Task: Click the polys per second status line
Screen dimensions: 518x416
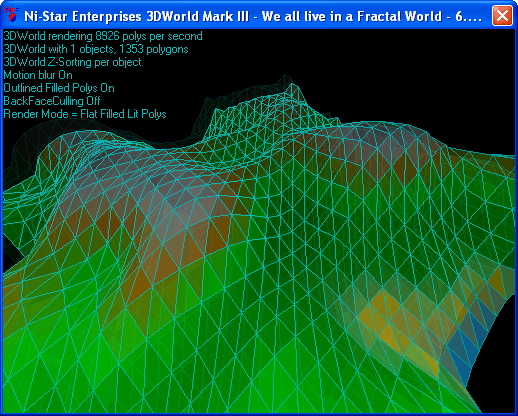Action: (103, 36)
